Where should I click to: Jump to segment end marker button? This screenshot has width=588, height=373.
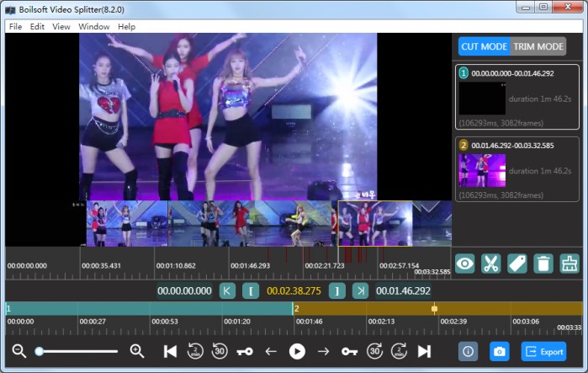click(x=360, y=290)
